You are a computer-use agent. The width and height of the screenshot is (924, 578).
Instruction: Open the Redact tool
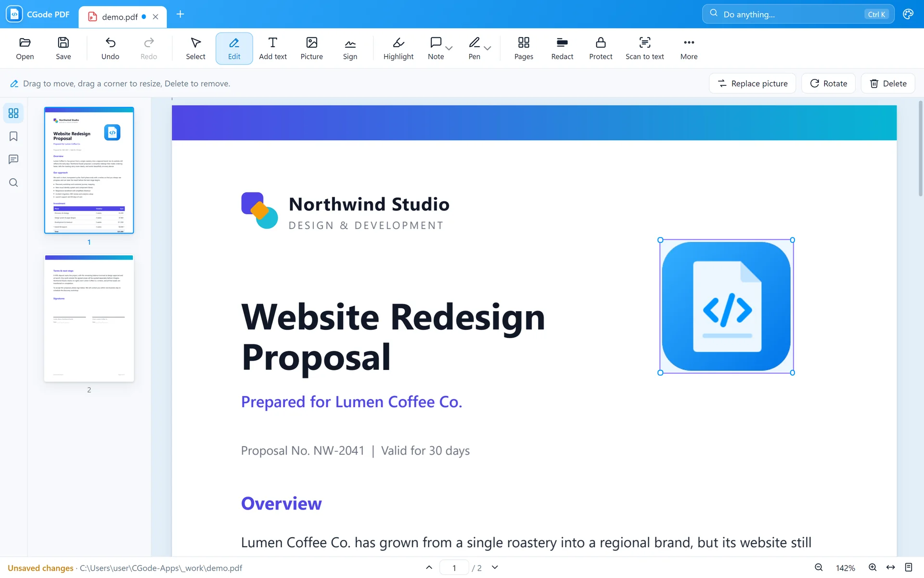pyautogui.click(x=562, y=49)
